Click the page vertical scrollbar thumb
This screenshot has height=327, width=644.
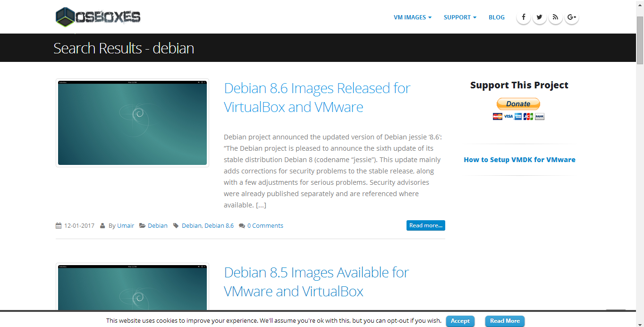tap(640, 40)
